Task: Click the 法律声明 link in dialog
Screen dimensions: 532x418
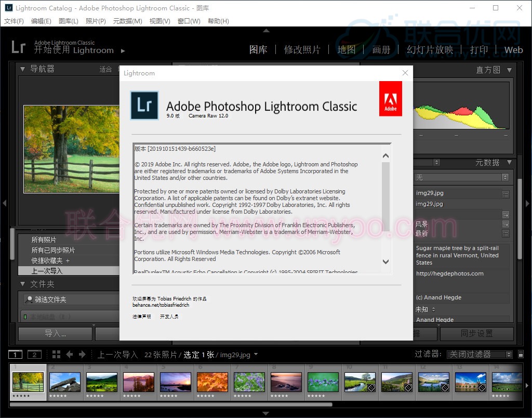Action: pos(142,316)
